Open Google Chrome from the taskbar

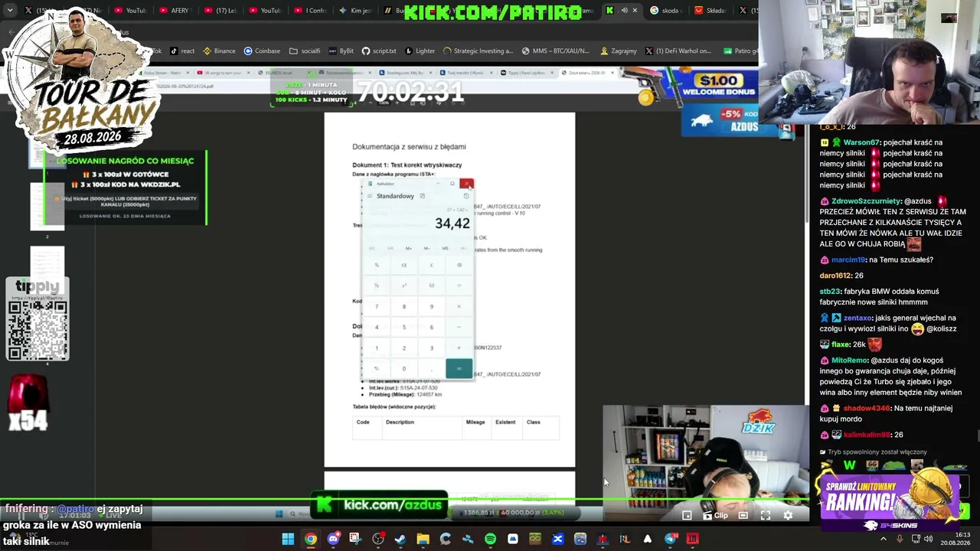310,539
